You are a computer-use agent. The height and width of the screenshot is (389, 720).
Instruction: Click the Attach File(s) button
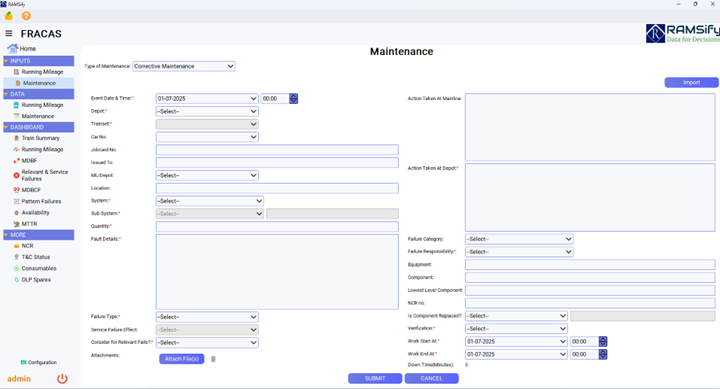coord(182,359)
